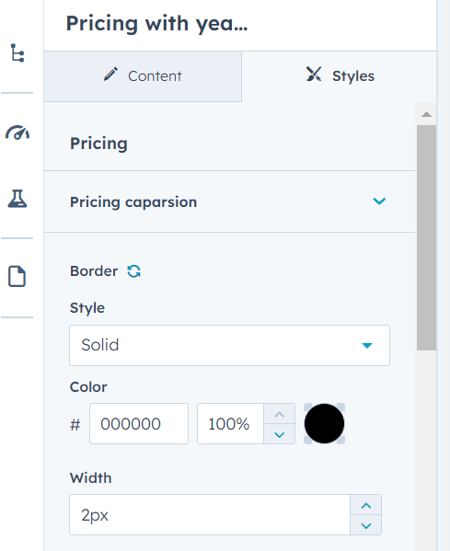Open the page document icon in sidebar
Screen dimensions: 450x551
coord(17,277)
